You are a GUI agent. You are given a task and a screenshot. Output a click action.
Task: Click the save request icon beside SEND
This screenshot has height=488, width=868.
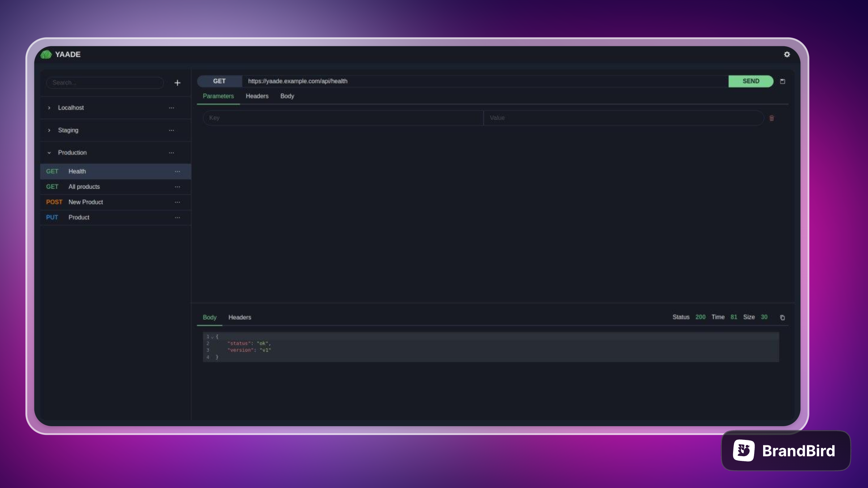pyautogui.click(x=782, y=81)
